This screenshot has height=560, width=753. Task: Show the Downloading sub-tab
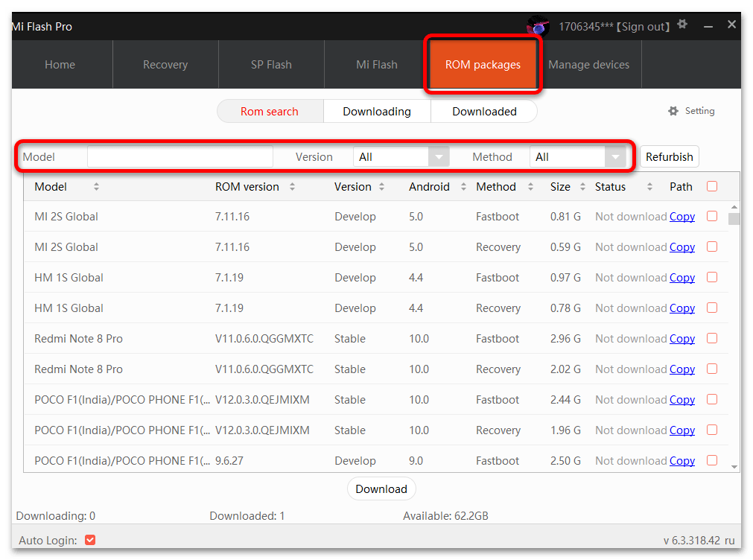(x=377, y=112)
